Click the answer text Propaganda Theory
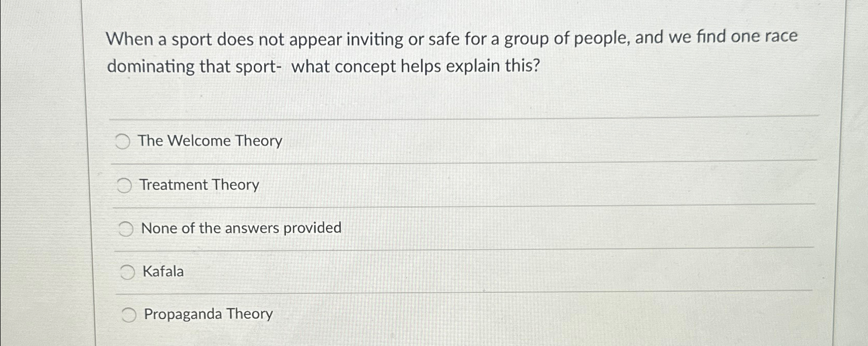This screenshot has width=868, height=346. coord(208,314)
